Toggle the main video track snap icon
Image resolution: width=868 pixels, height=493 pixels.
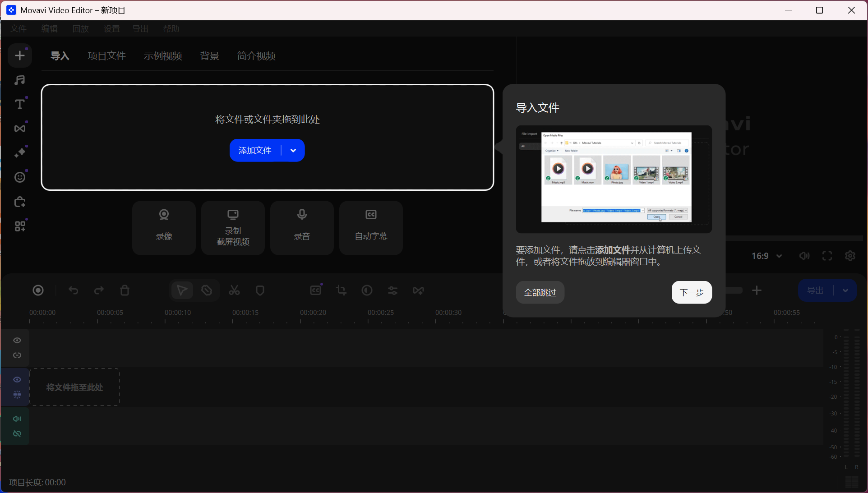[17, 395]
